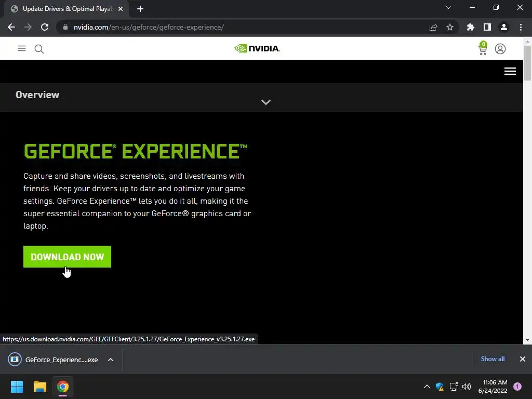Open notification center badge
This screenshot has width=532, height=399.
coord(517,387)
